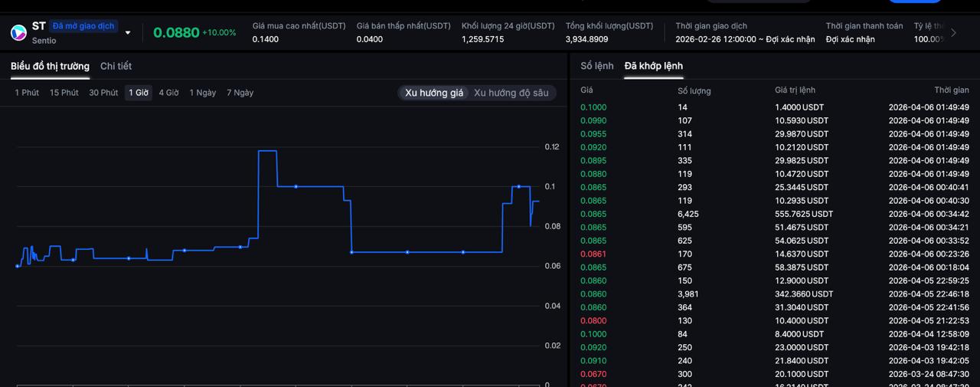
Task: Set chart interval to 1 Ngày
Action: point(203,93)
